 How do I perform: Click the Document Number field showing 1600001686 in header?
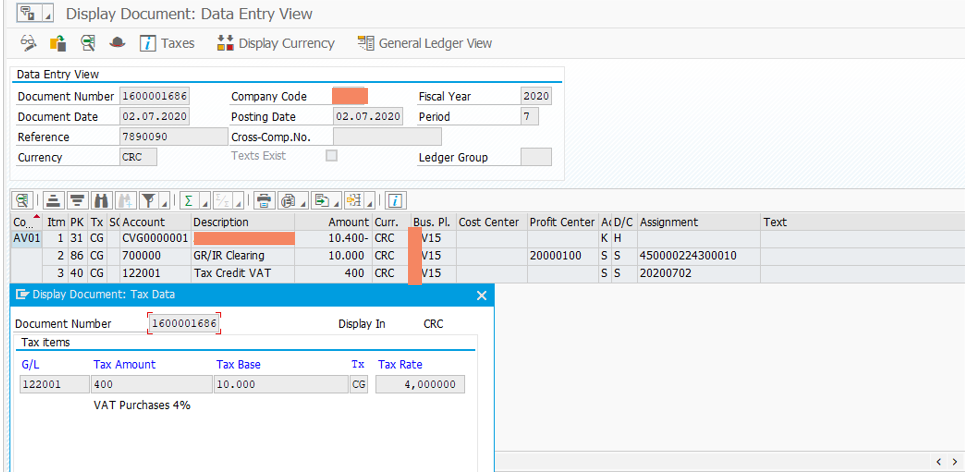pyautogui.click(x=154, y=97)
